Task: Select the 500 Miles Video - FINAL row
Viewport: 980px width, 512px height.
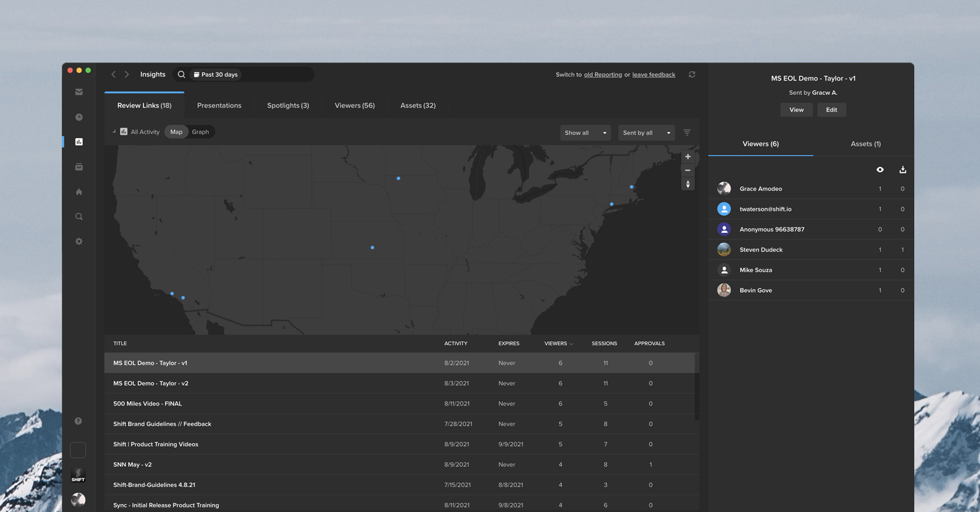Action: [x=399, y=404]
